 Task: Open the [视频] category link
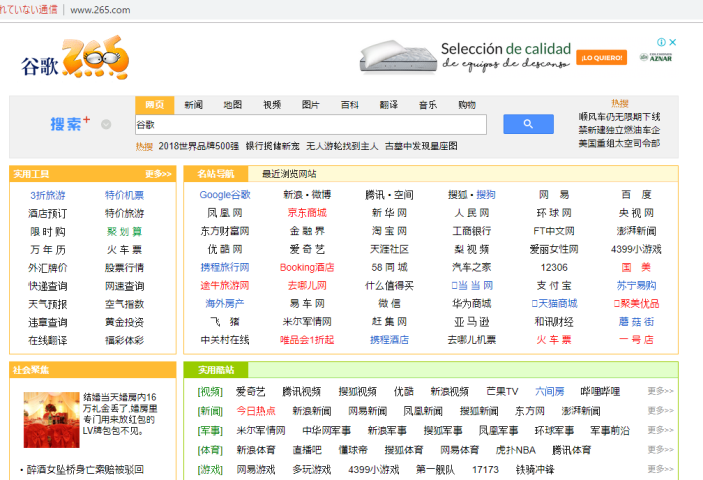coord(210,392)
